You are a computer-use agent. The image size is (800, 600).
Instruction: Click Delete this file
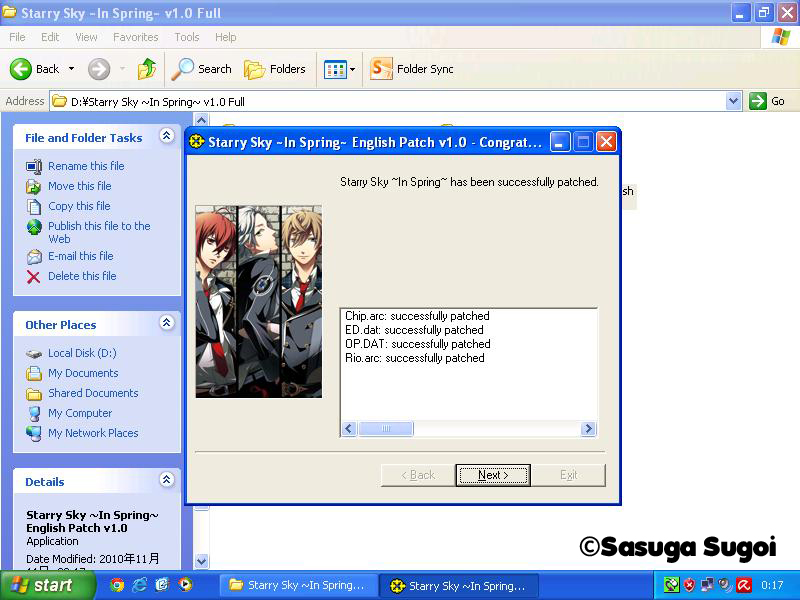82,276
